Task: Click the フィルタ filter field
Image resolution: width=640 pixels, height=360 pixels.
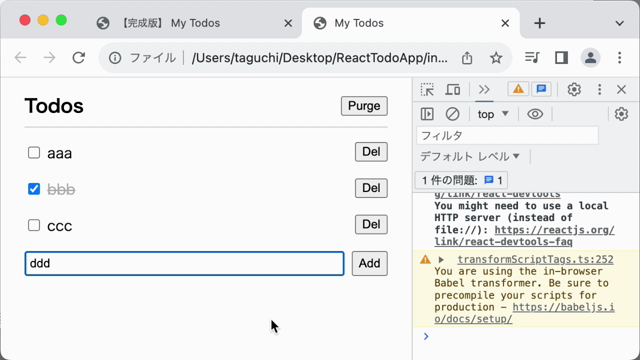Action: (507, 136)
